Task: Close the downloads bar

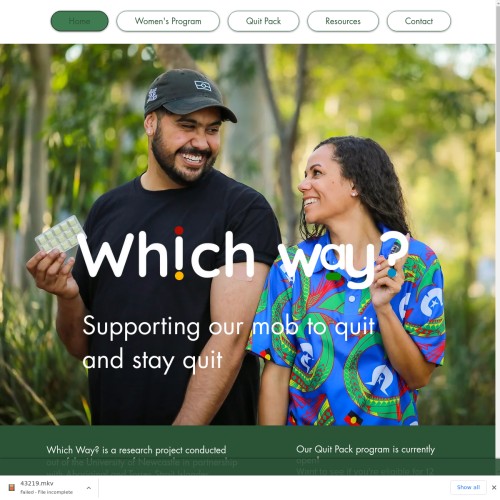Action: pyautogui.click(x=494, y=487)
